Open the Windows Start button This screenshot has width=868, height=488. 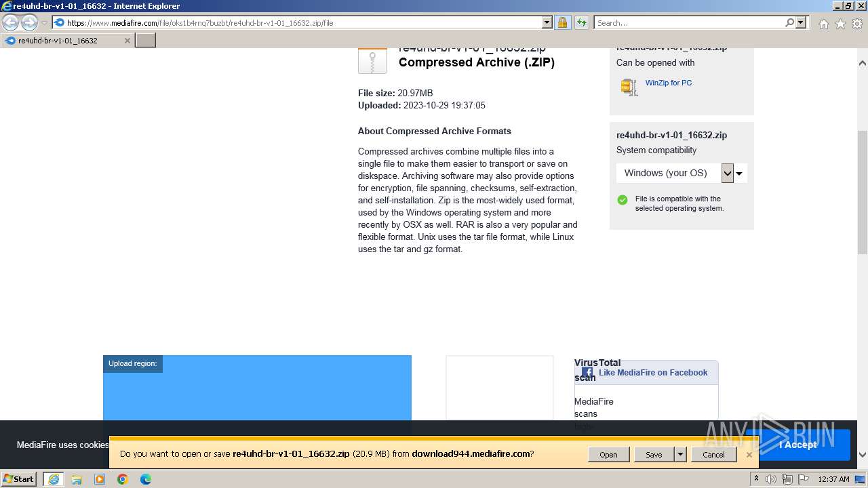tap(18, 479)
